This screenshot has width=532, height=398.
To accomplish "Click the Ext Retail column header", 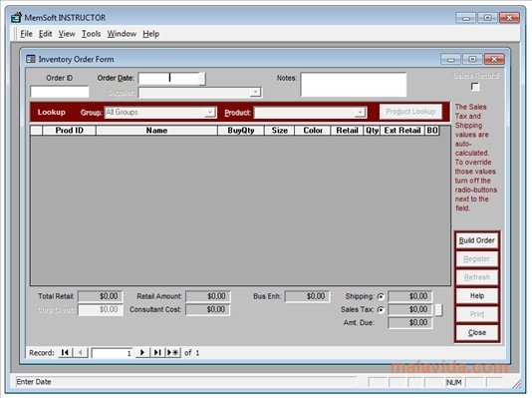I will pos(402,131).
